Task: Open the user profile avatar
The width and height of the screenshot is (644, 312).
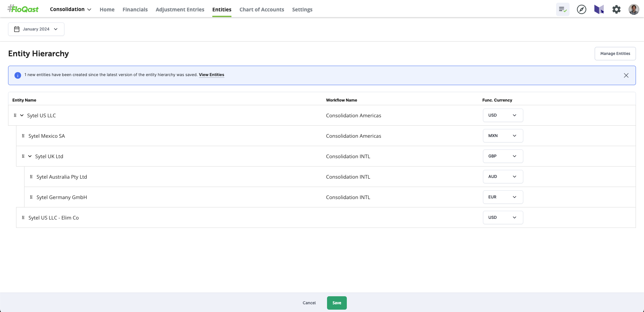Action: 634,9
